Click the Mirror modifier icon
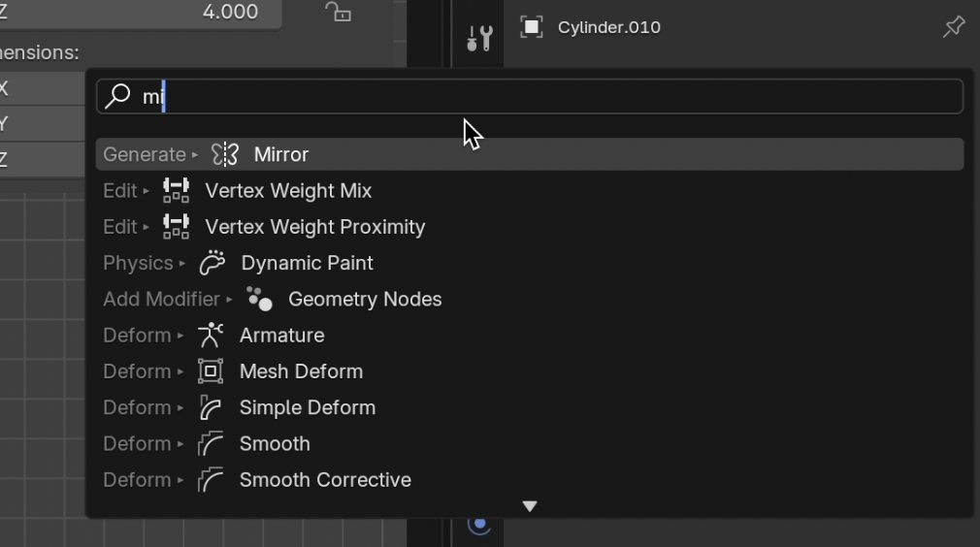This screenshot has width=980, height=547. click(x=225, y=154)
